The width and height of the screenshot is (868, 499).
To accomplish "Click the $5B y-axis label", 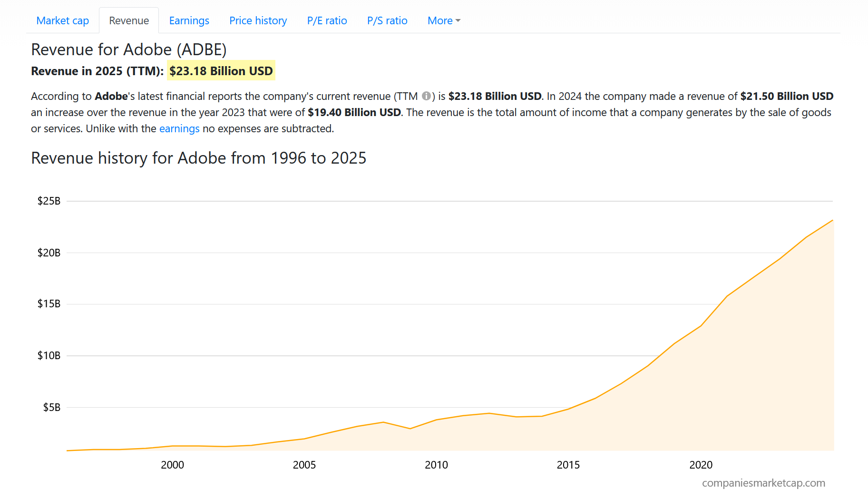I will pyautogui.click(x=52, y=407).
